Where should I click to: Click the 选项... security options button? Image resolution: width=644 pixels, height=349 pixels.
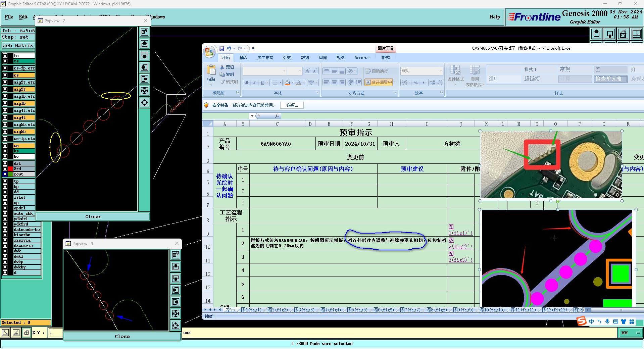click(x=292, y=105)
